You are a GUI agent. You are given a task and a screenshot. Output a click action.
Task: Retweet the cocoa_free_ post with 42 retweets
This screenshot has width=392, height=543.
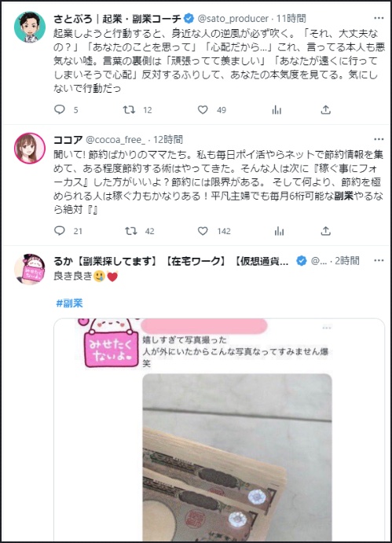point(131,230)
